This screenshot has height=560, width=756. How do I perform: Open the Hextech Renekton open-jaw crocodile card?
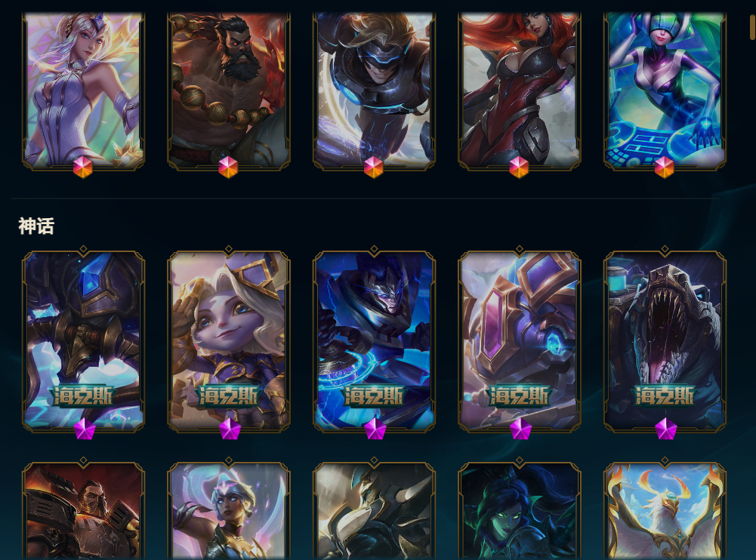pyautogui.click(x=665, y=340)
